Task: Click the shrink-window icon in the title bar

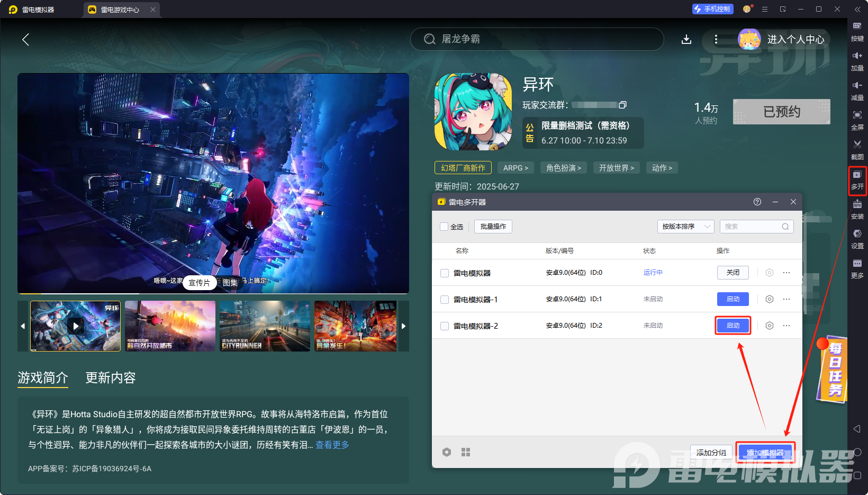Action: click(x=783, y=9)
